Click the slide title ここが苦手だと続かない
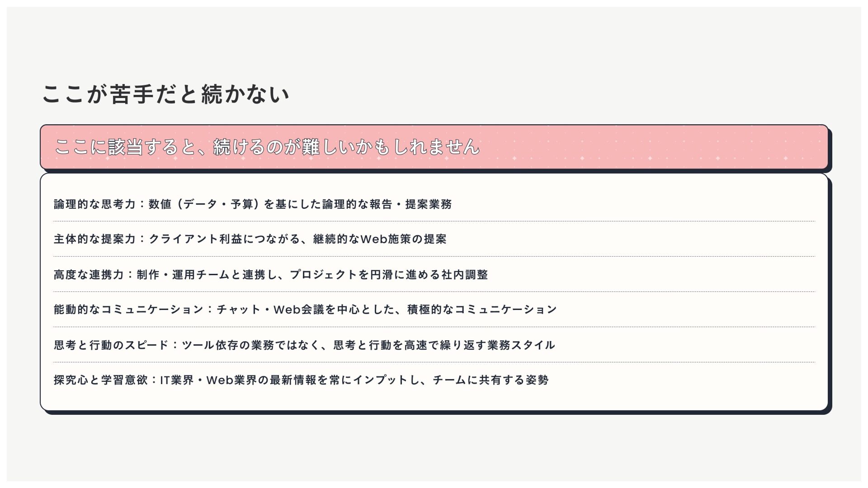Screen dimensions: 868x488 [165, 94]
